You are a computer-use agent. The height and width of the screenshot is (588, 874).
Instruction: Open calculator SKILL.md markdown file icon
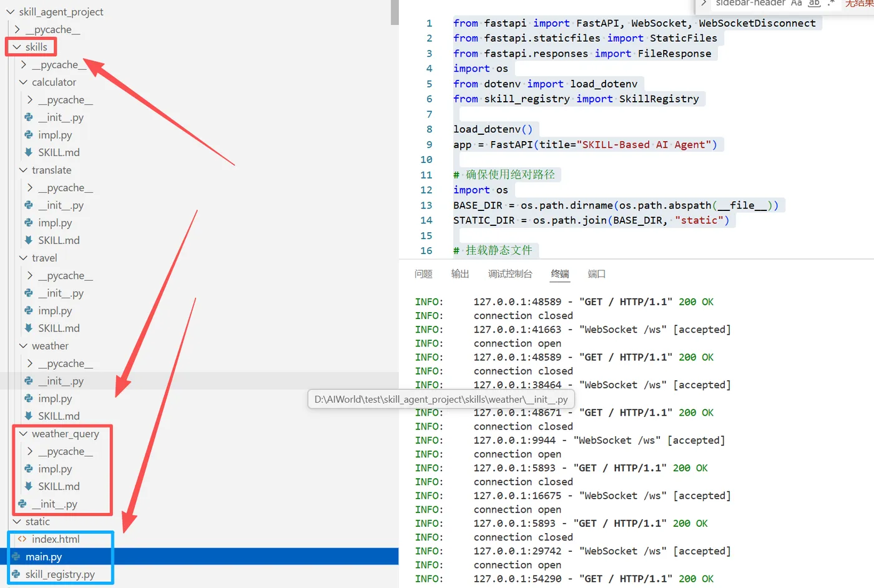click(29, 152)
